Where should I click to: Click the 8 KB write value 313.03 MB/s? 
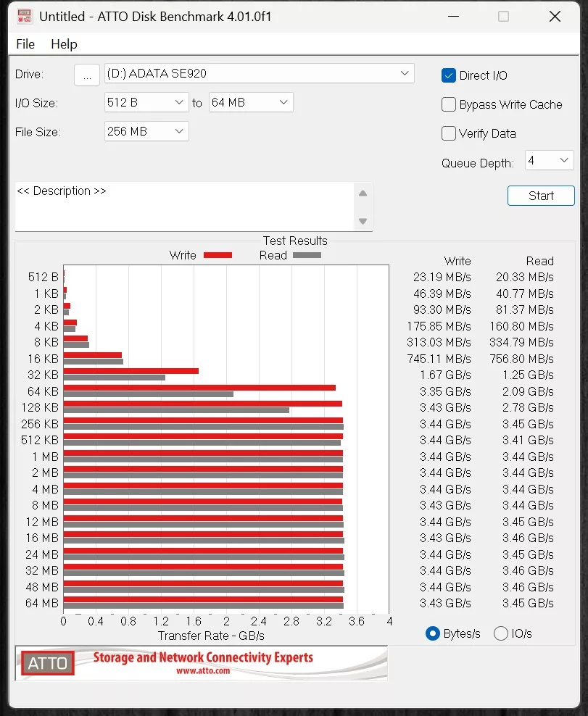(439, 343)
